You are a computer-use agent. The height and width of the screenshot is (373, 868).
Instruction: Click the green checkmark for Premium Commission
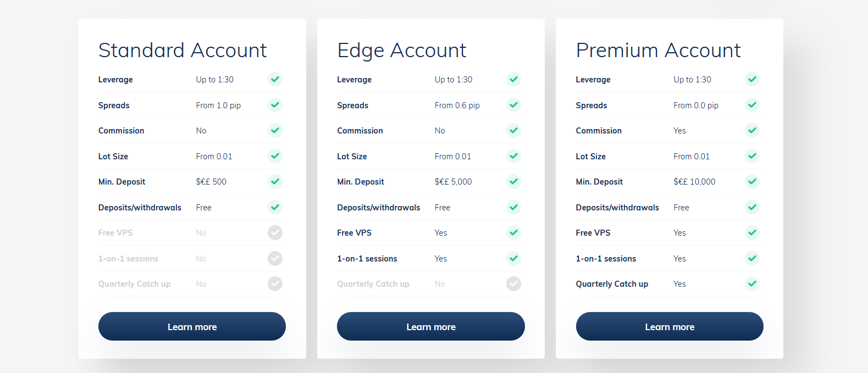click(x=752, y=130)
